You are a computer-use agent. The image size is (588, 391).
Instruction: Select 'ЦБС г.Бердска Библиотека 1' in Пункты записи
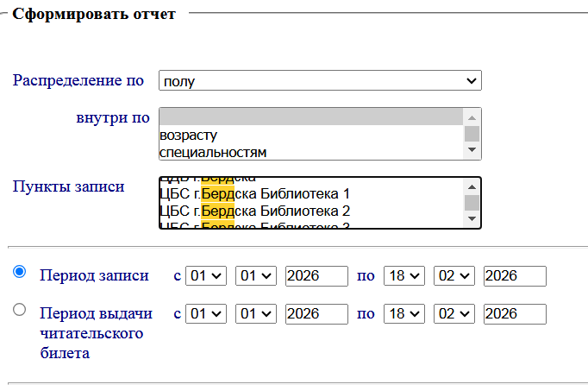point(310,193)
